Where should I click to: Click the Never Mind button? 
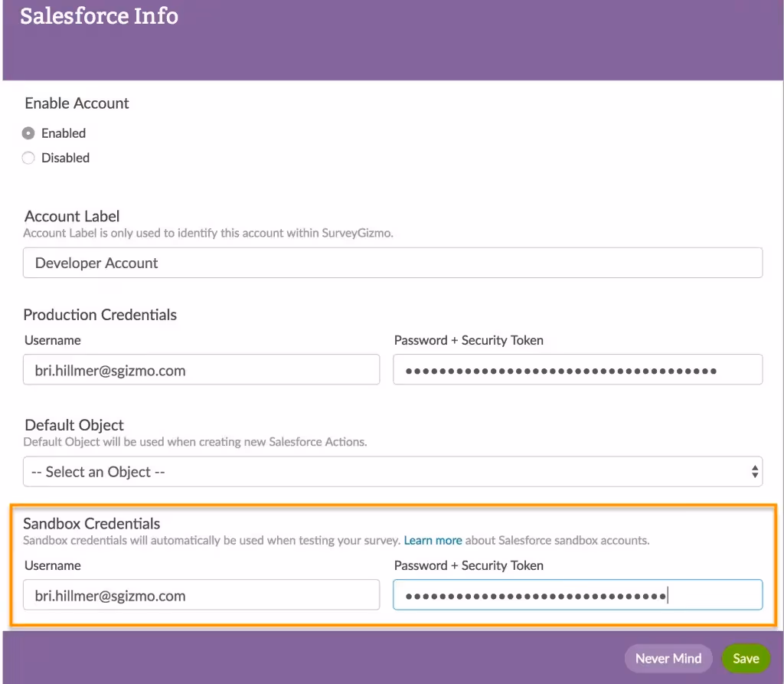coord(668,659)
